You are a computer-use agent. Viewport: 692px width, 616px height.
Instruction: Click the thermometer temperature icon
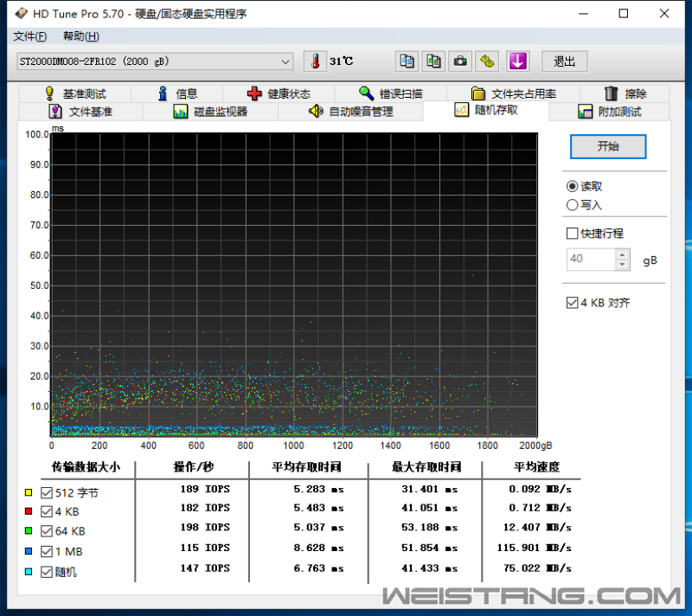tap(316, 61)
